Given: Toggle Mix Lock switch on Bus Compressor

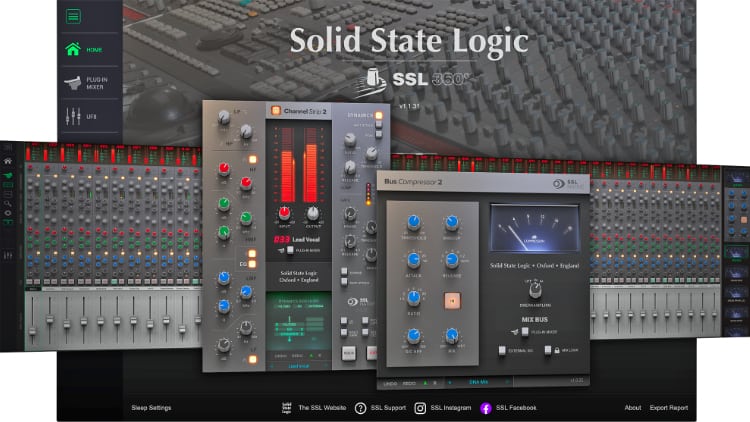Looking at the screenshot, I should 548,350.
